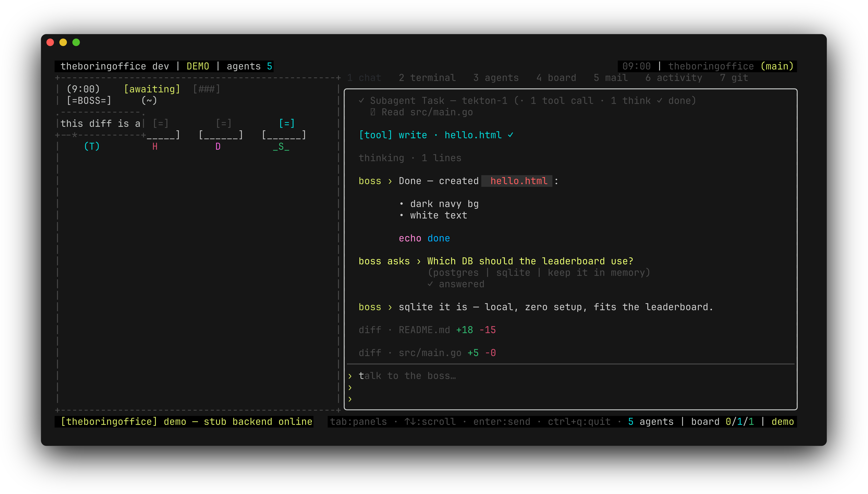Image resolution: width=868 pixels, height=494 pixels.
Task: Click the [=BOSS=] desk
Action: [89, 100]
